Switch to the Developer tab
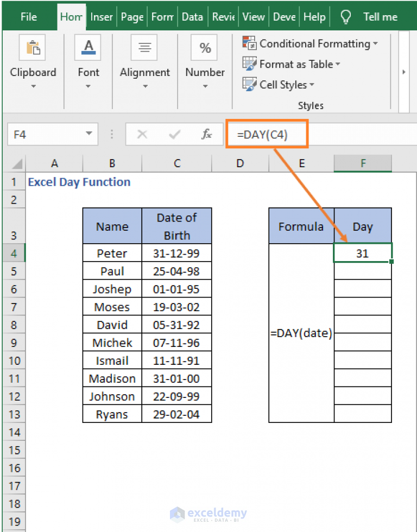 coord(285,17)
